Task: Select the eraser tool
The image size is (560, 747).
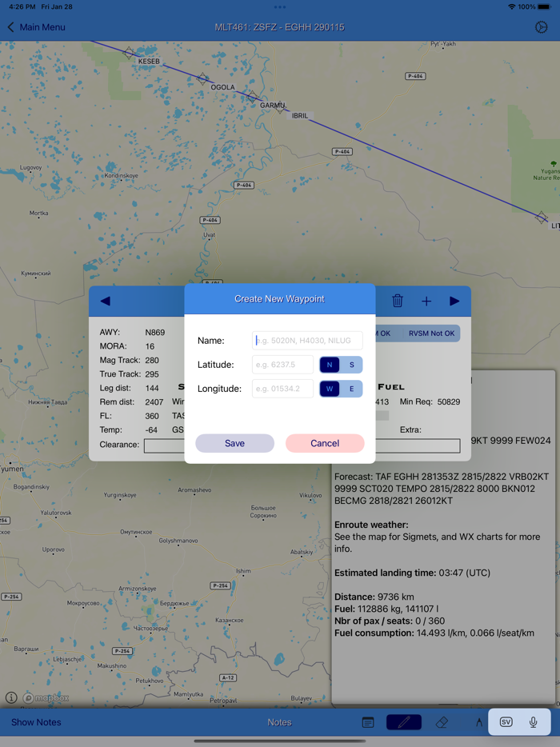Action: pos(442,722)
